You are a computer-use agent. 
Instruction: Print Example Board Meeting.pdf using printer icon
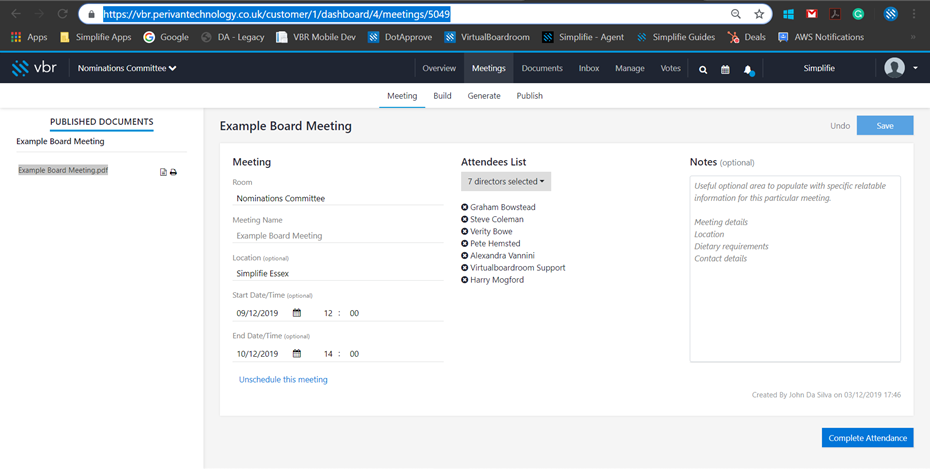click(x=173, y=172)
